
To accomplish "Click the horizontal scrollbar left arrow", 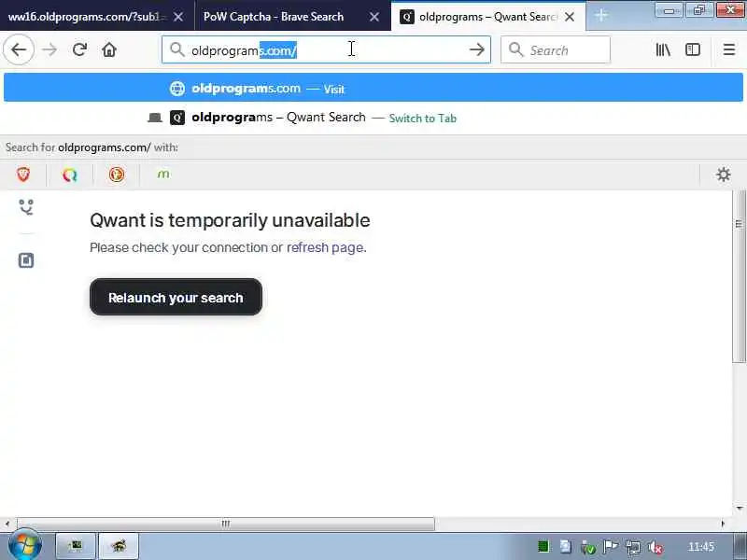I will pos(7,524).
